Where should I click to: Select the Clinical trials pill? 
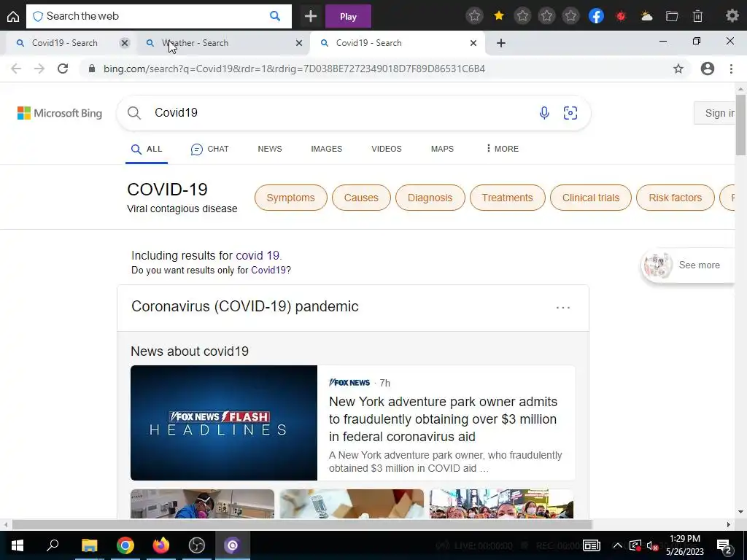(591, 198)
